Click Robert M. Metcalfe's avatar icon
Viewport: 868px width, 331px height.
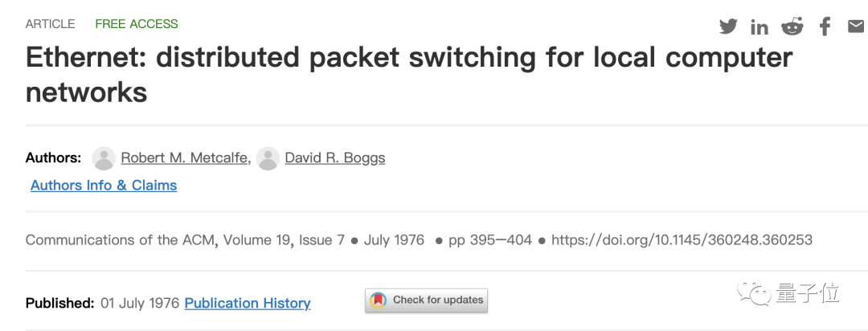tap(104, 158)
